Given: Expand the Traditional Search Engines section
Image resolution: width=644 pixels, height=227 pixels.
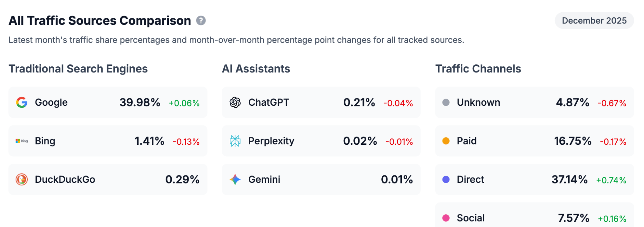Looking at the screenshot, I should [78, 68].
